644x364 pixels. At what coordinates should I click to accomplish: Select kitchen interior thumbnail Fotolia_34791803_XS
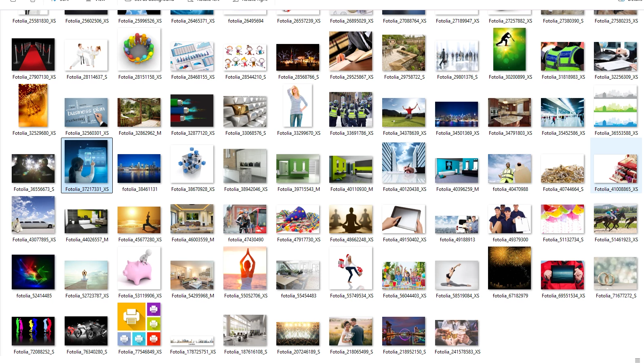pos(509,113)
